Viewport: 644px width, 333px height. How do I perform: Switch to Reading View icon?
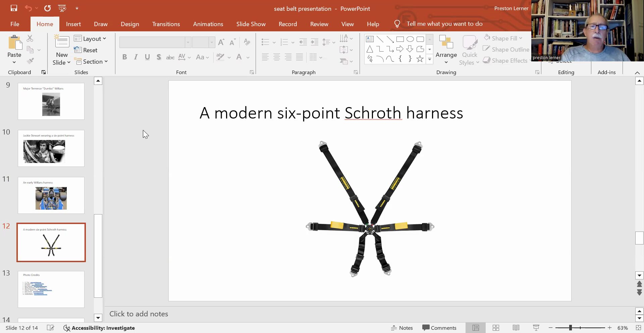(x=516, y=328)
